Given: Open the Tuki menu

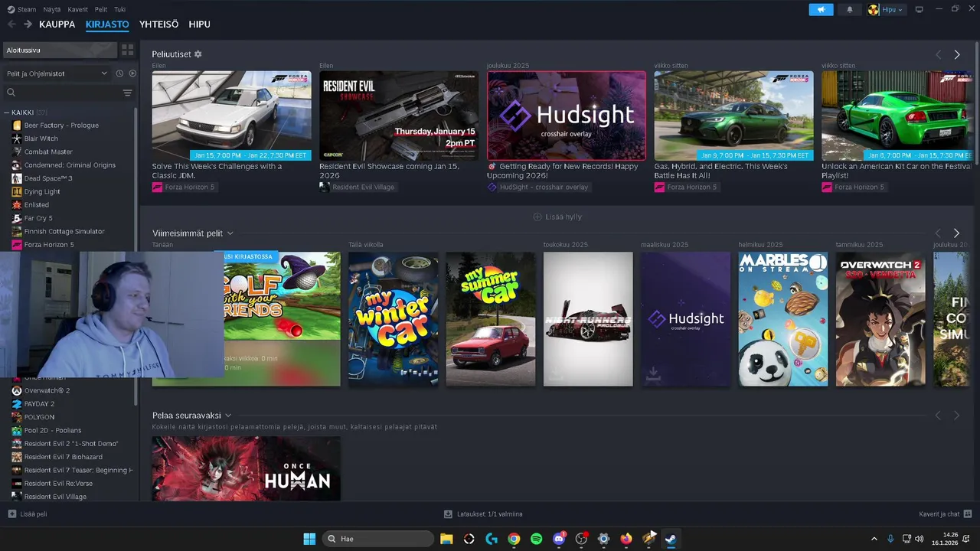Looking at the screenshot, I should coord(120,9).
